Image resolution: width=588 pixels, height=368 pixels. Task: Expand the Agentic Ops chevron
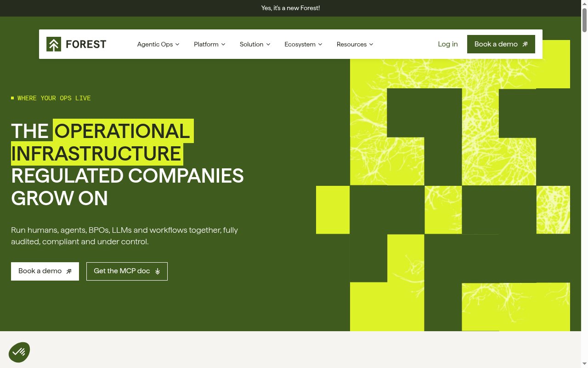coord(177,45)
